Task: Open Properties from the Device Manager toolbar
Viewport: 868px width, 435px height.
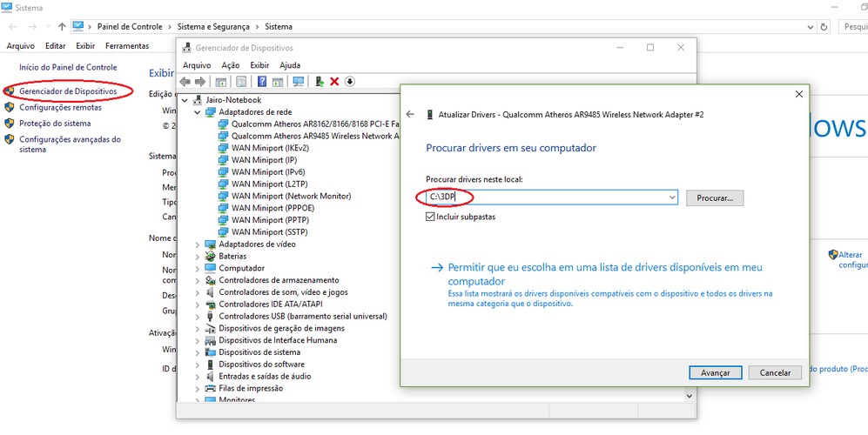Action: click(x=241, y=82)
